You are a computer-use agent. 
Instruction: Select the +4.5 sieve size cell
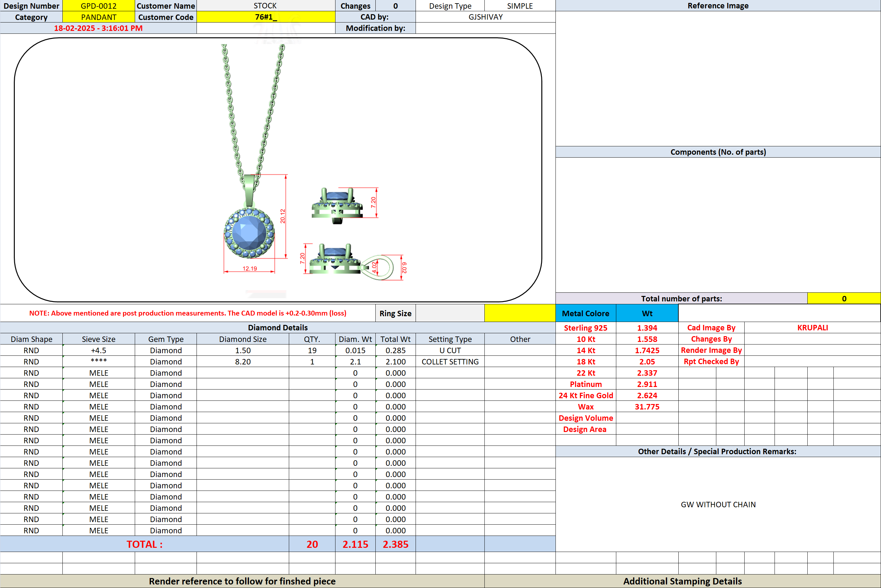[99, 350]
